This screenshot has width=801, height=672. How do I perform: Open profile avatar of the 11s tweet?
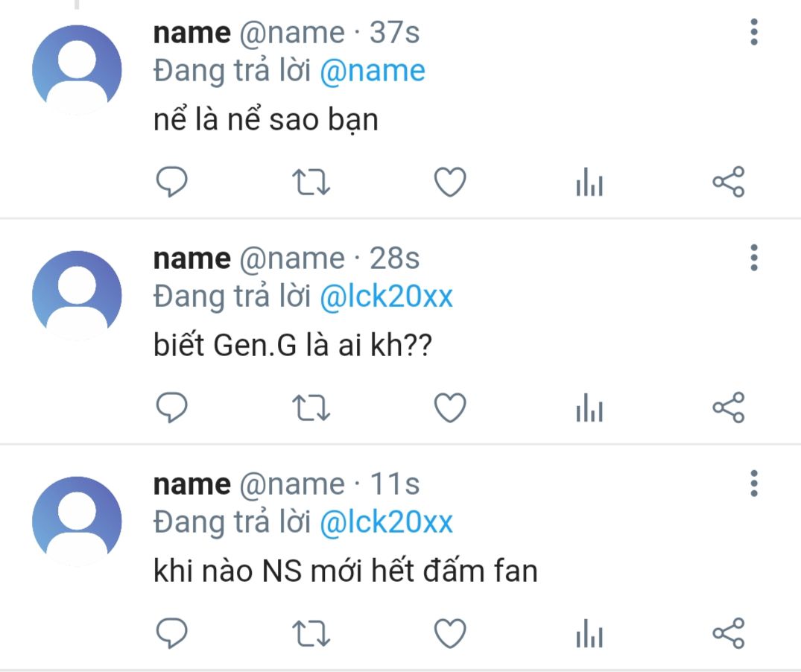77,521
